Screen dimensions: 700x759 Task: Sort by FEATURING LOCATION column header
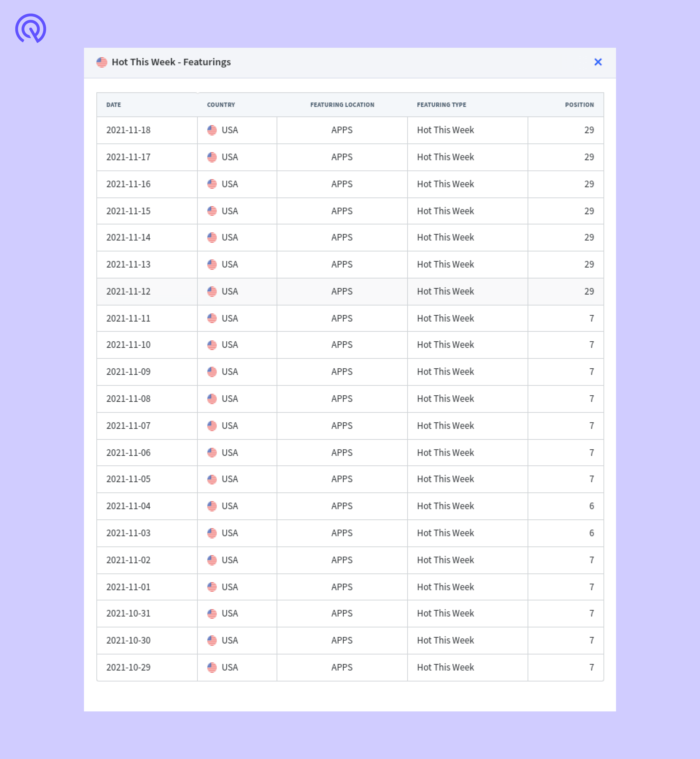coord(342,105)
